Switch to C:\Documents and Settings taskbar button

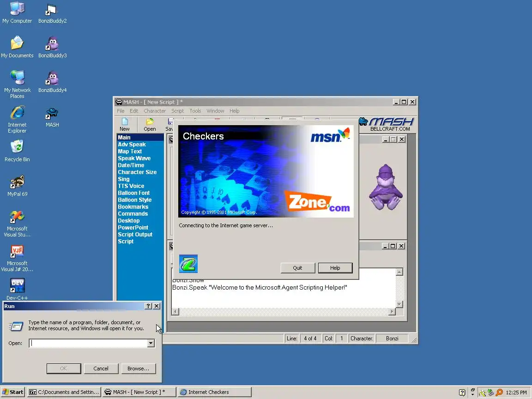coord(64,392)
